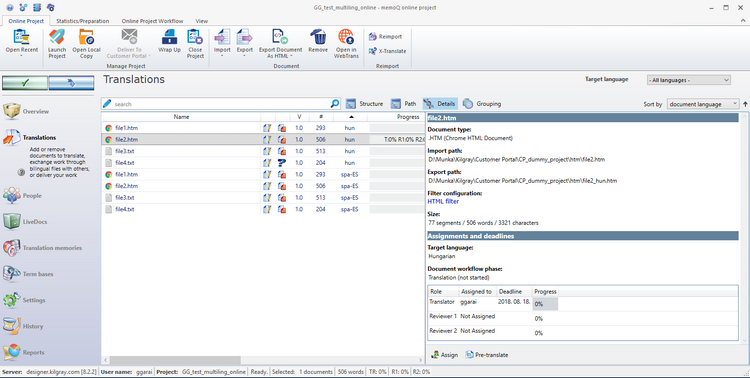The image size is (750, 378).
Task: Open the Reports pane
Action: (24, 352)
